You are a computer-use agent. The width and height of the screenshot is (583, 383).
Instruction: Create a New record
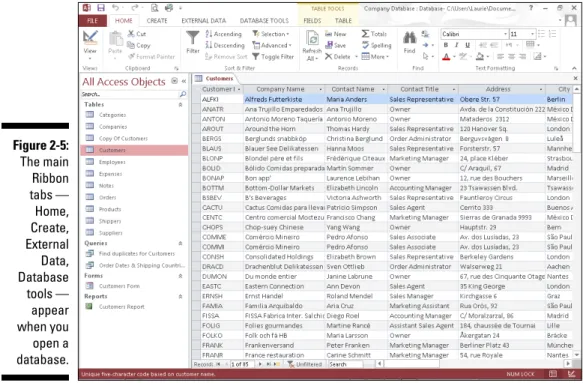pos(336,34)
